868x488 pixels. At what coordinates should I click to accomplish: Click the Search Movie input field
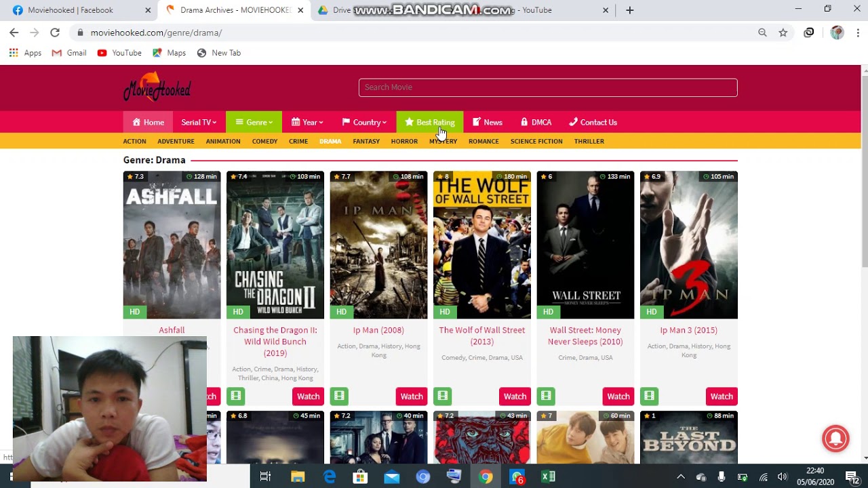548,87
